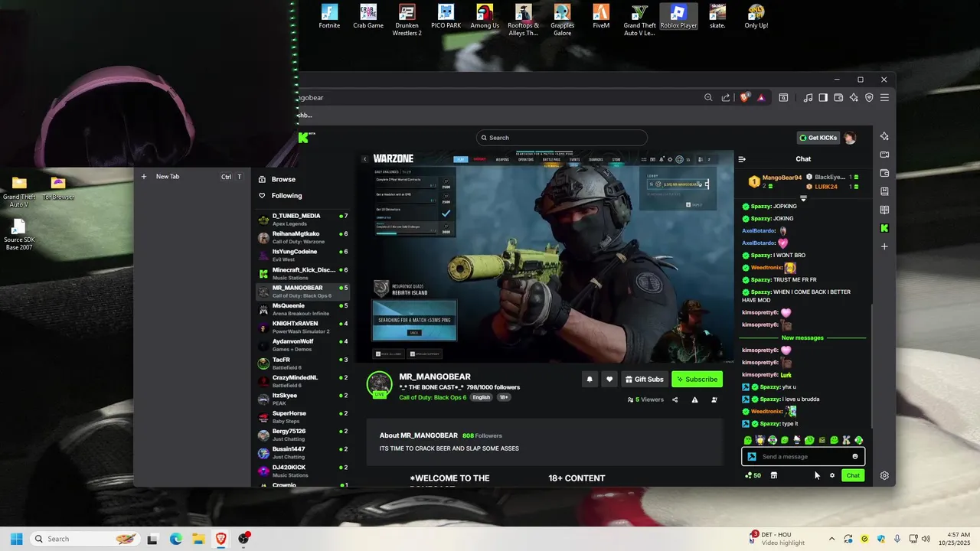Click the Subscribe button
The height and width of the screenshot is (551, 980).
(697, 379)
